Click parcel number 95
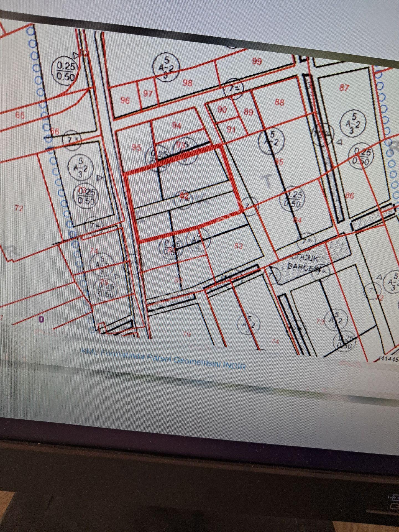Image resolution: width=399 pixels, height=532 pixels. pyautogui.click(x=136, y=147)
